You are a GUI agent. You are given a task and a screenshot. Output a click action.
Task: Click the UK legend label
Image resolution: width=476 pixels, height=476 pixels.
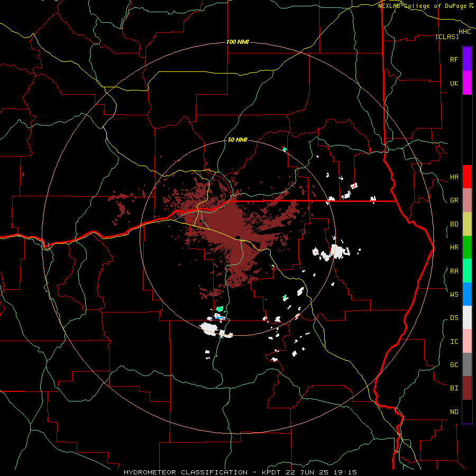(454, 83)
